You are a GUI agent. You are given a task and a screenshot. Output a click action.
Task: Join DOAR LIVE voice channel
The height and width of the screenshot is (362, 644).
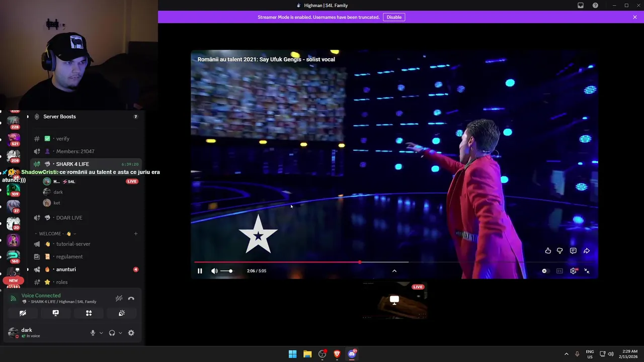pos(86,218)
